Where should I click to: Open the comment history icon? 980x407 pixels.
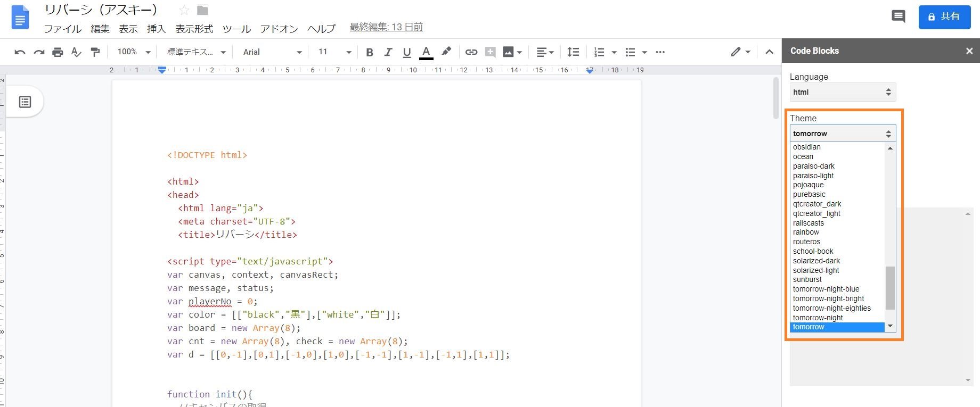[x=899, y=17]
